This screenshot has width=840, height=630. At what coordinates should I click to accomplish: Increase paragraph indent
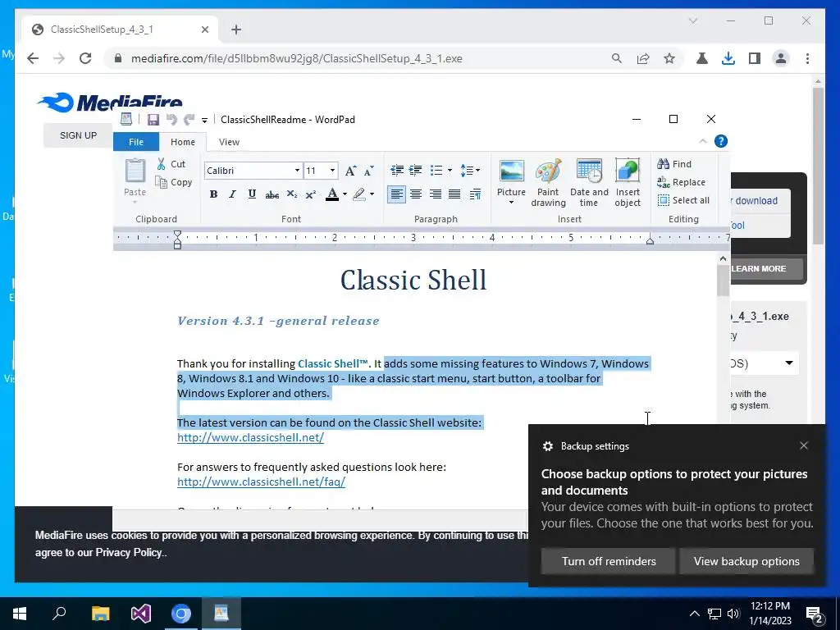(x=415, y=171)
